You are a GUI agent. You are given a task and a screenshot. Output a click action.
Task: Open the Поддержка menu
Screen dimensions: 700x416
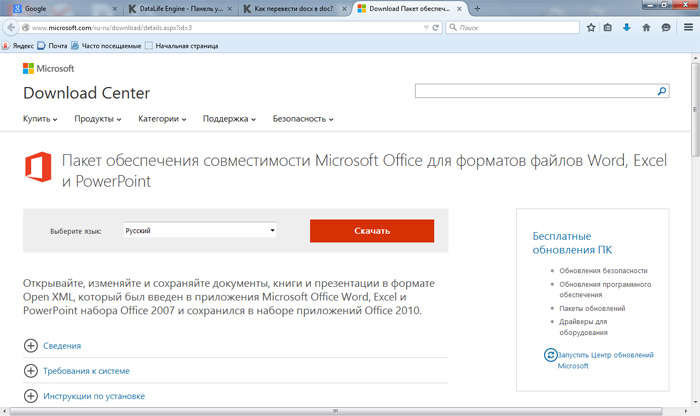point(229,119)
